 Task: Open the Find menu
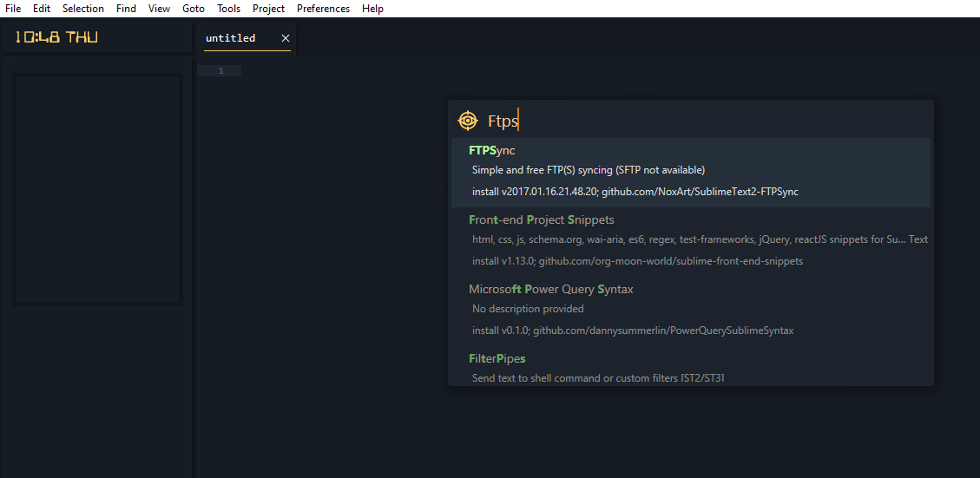[126, 9]
